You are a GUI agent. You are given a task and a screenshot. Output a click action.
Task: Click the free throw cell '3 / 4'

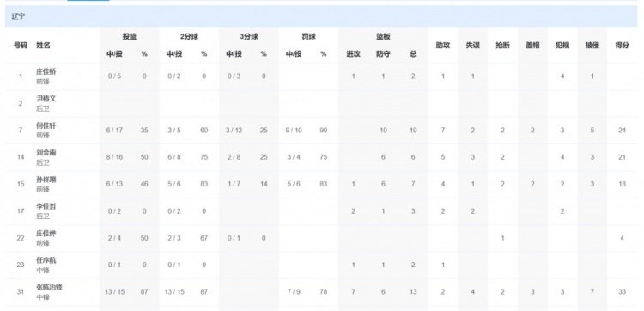294,157
